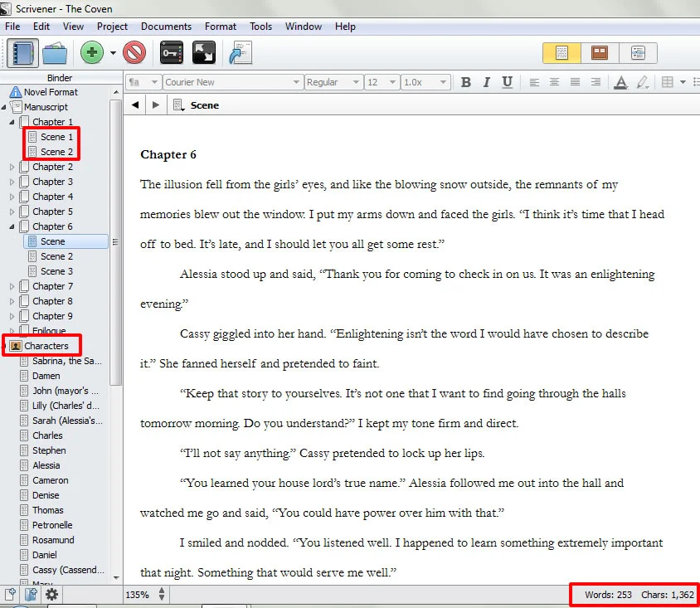The image size is (700, 608).
Task: Open the Window menu
Action: (x=304, y=27)
